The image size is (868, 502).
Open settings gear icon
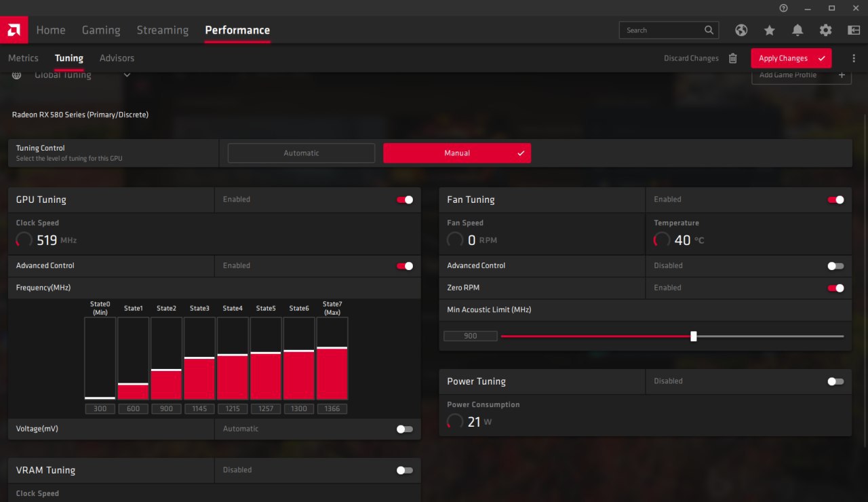coord(825,30)
